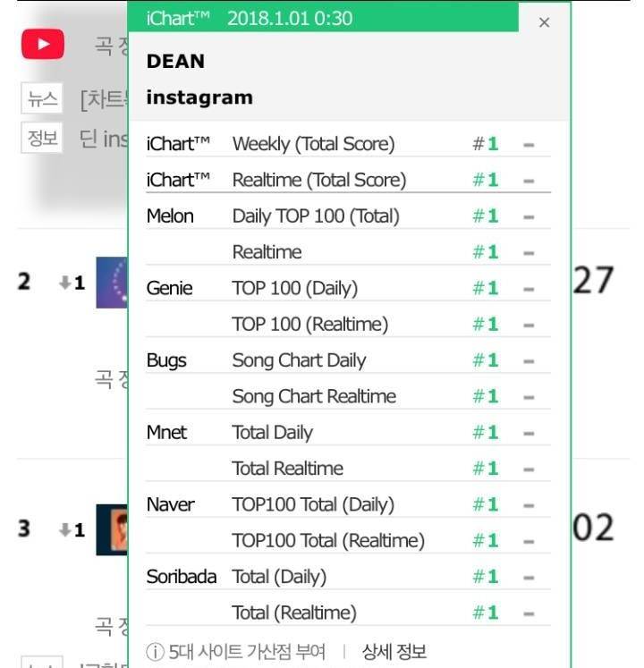Click the Melon Daily TOP 100 row
This screenshot has height=668, width=644.
pos(348,216)
